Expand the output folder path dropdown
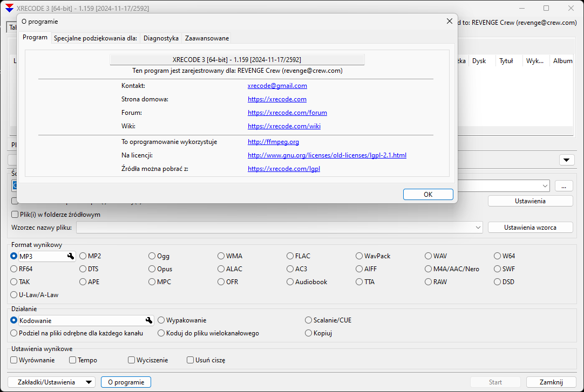 tap(545, 185)
